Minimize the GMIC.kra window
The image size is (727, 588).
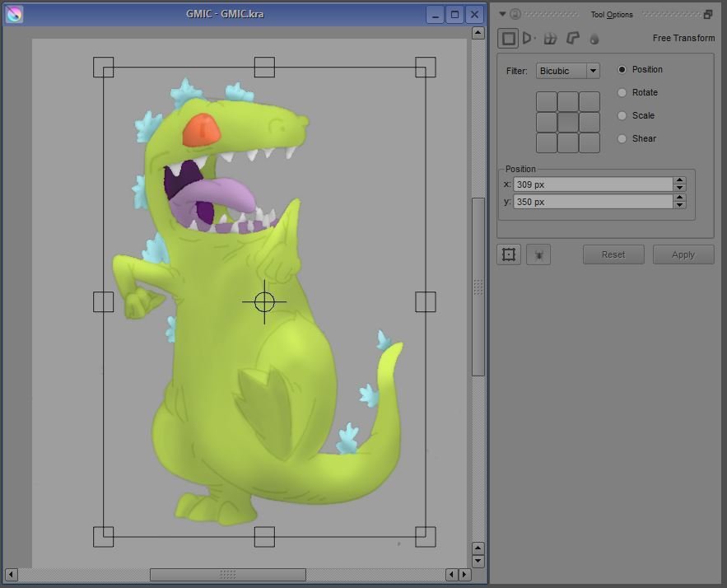pos(435,15)
